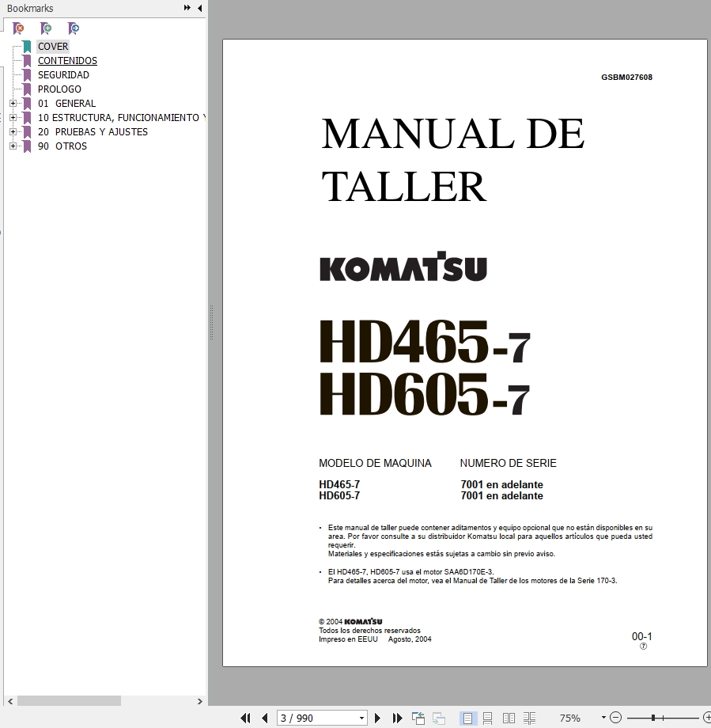Viewport: 711px width, 728px height.
Task: Open the CONTENIDOS bookmark
Action: tap(67, 61)
